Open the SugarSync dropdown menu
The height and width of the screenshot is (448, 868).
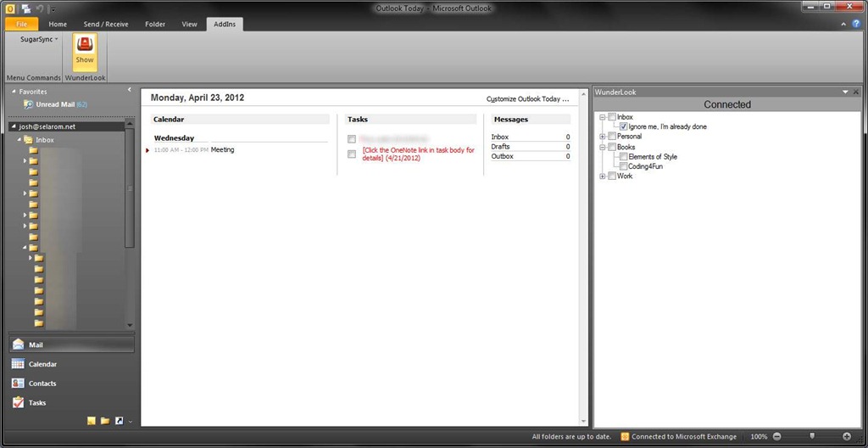39,39
